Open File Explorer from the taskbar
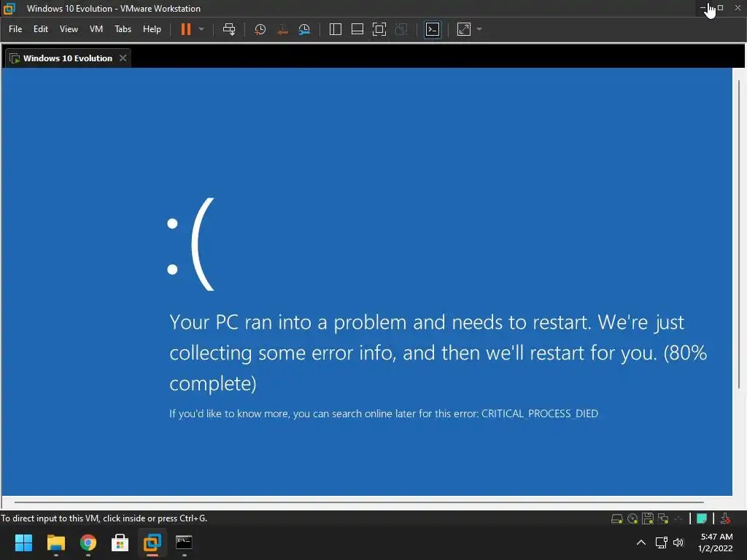The height and width of the screenshot is (560, 747). click(55, 542)
